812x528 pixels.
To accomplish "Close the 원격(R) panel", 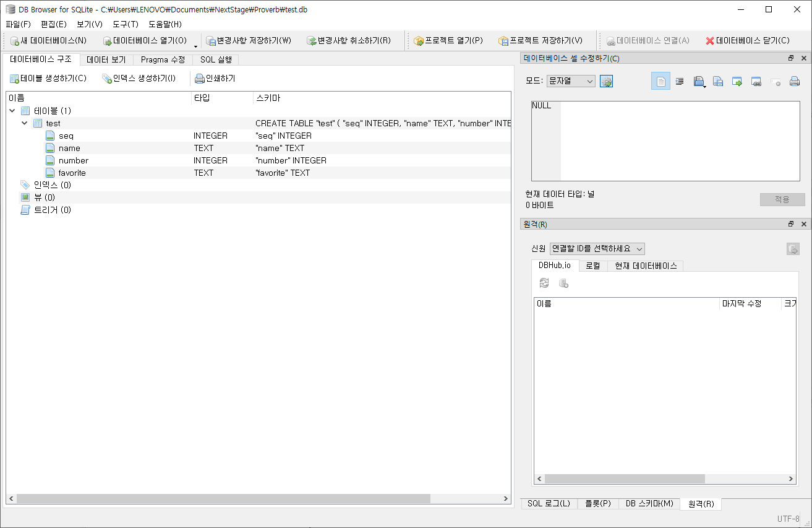I will (804, 224).
